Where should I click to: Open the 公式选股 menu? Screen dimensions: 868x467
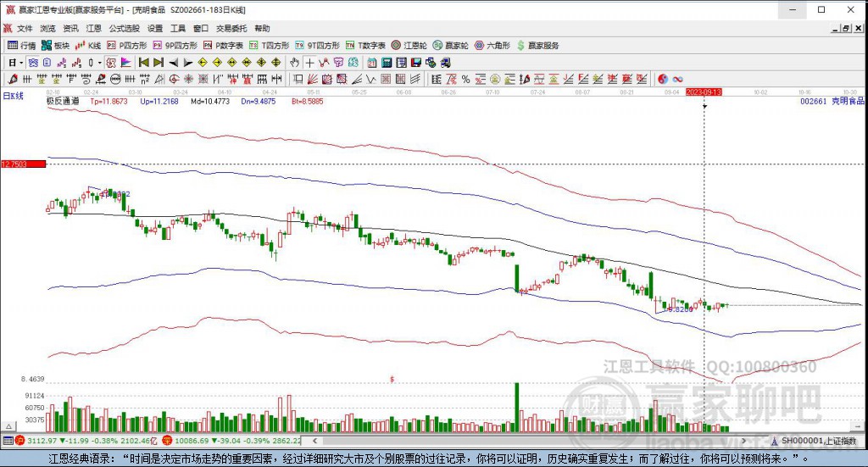[125, 28]
